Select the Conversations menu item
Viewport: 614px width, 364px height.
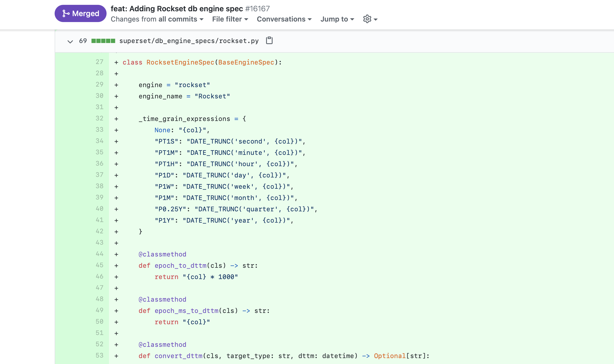pyautogui.click(x=281, y=19)
